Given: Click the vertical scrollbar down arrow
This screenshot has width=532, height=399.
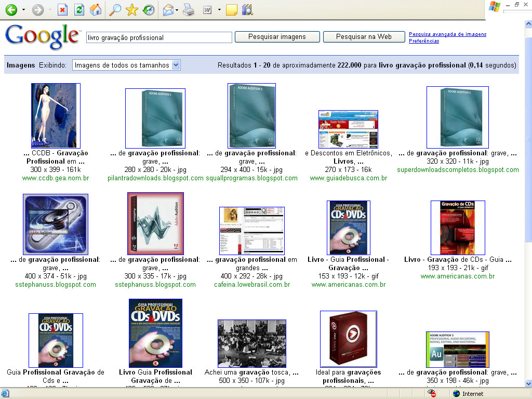Looking at the screenshot, I should tap(528, 384).
